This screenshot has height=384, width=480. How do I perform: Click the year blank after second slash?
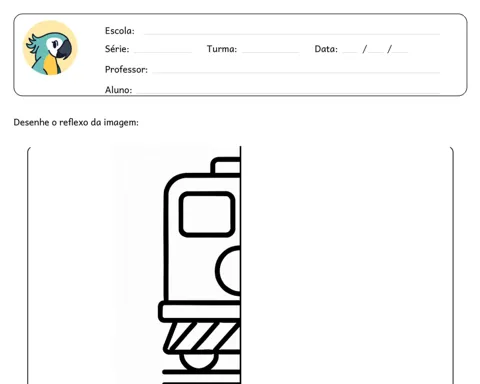(400, 52)
